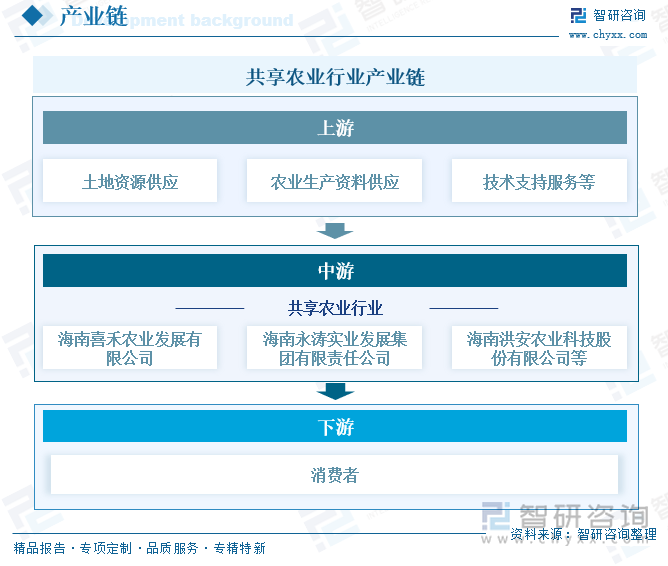Click the 智研咨询 brand name at top right
This screenshot has width=668, height=566.
pos(619,16)
